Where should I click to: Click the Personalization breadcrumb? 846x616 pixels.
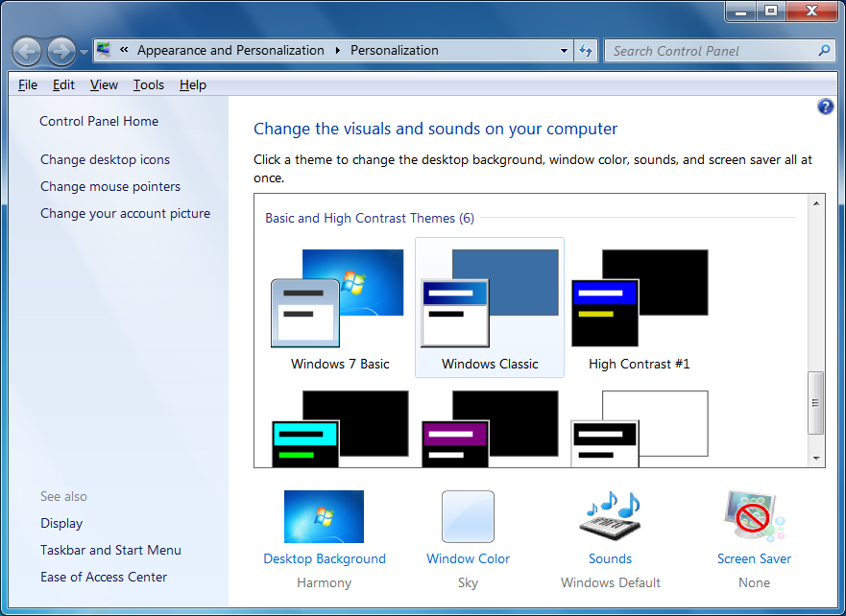(x=395, y=50)
